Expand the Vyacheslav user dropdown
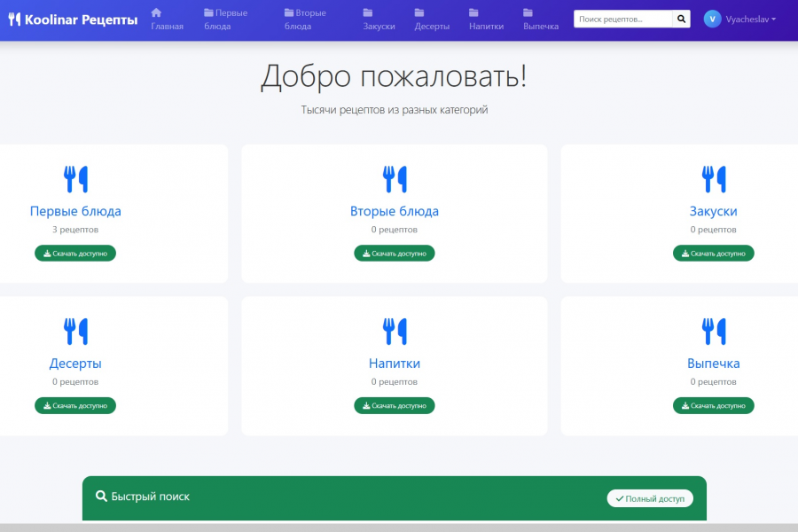The height and width of the screenshot is (532, 798). tap(751, 20)
